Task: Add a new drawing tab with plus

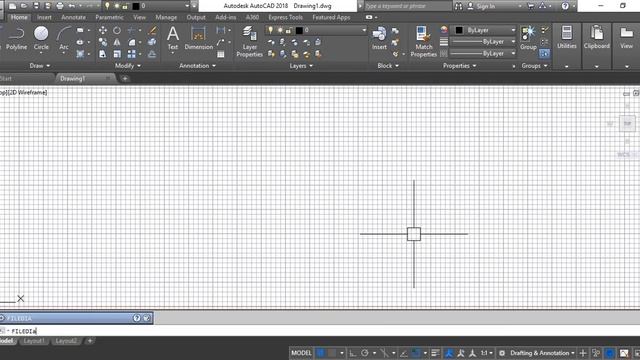Action: click(x=125, y=78)
